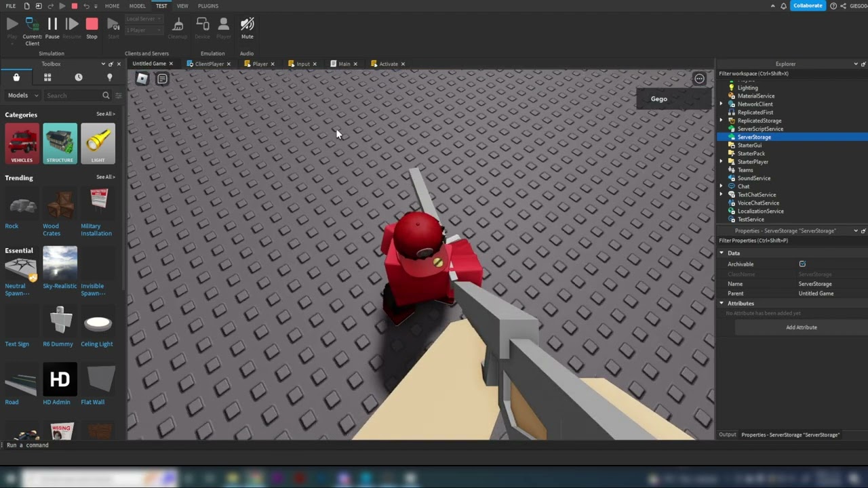Click the open-from-file icon in title bar
Viewport: 868px width, 488px height.
coord(39,6)
